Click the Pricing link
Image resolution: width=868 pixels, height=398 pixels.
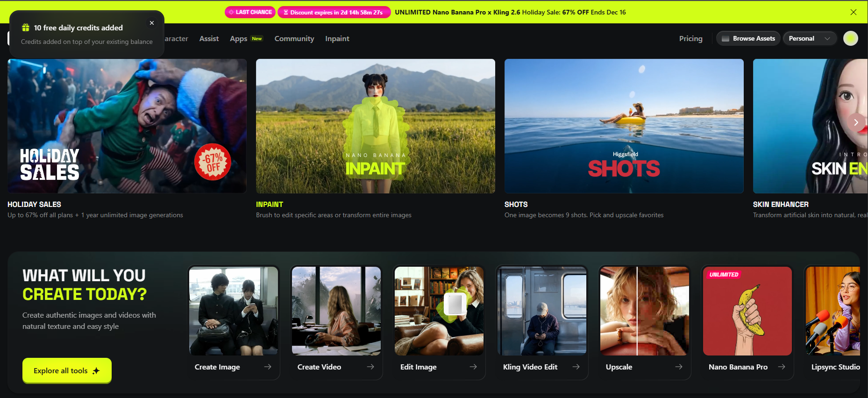click(x=690, y=39)
